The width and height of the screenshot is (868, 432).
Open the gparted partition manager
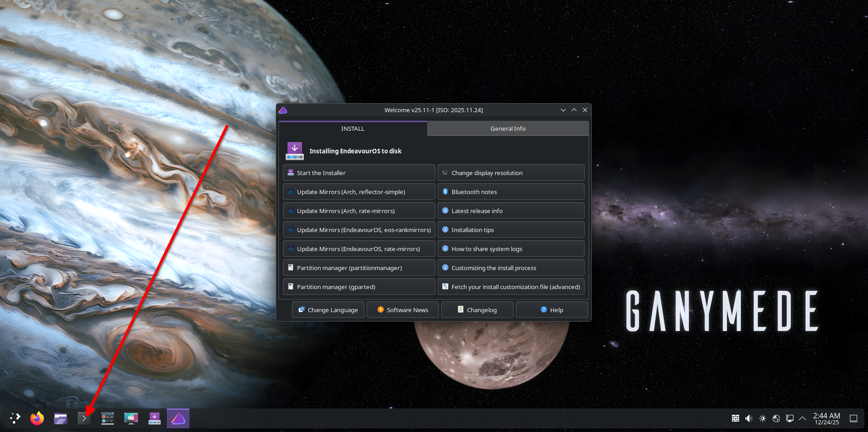coord(359,286)
